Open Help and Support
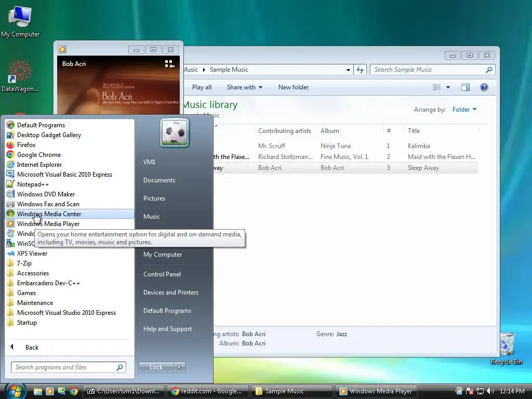 click(167, 329)
